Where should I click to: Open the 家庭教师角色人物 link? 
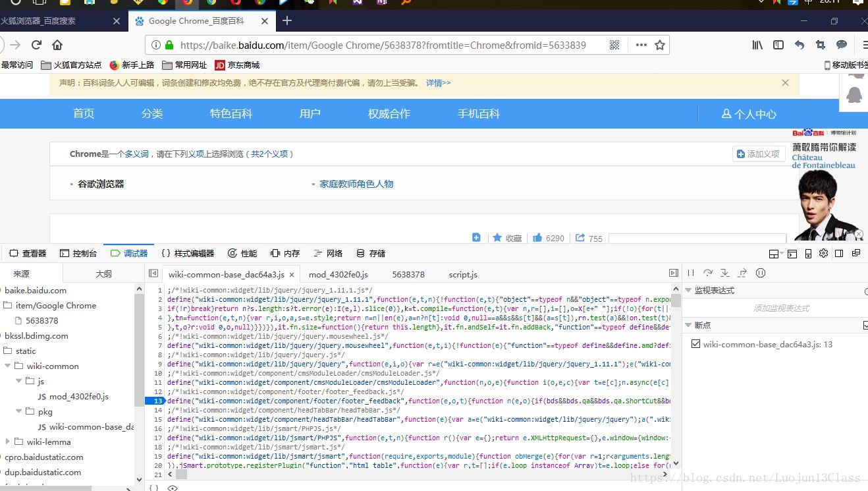356,184
